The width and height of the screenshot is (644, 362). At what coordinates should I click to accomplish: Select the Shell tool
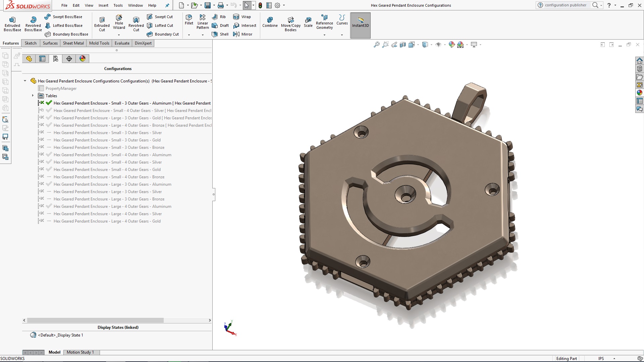pyautogui.click(x=220, y=34)
